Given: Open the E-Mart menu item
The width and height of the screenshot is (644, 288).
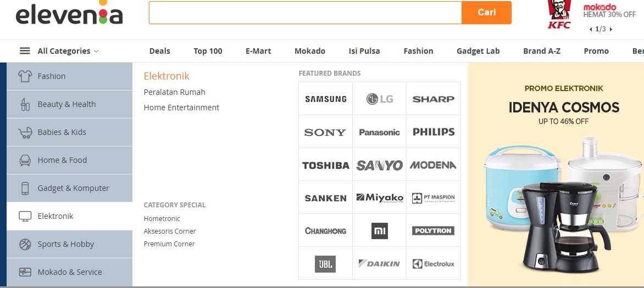Looking at the screenshot, I should pyautogui.click(x=258, y=51).
